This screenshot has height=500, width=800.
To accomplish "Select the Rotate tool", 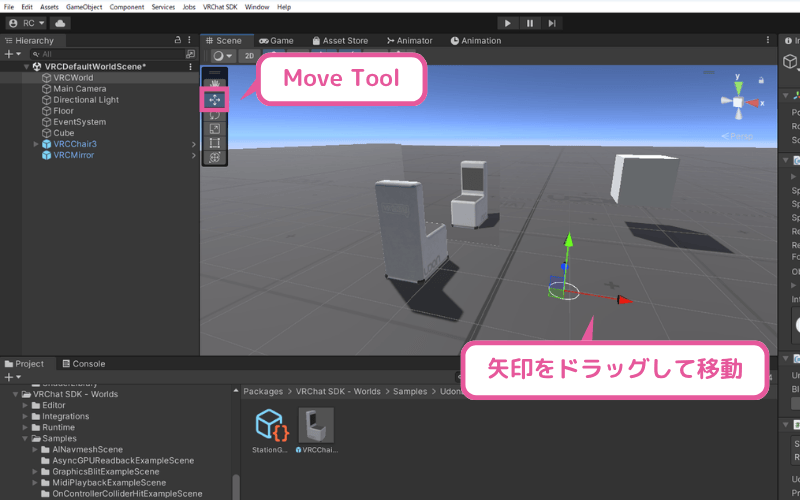I will click(x=214, y=115).
